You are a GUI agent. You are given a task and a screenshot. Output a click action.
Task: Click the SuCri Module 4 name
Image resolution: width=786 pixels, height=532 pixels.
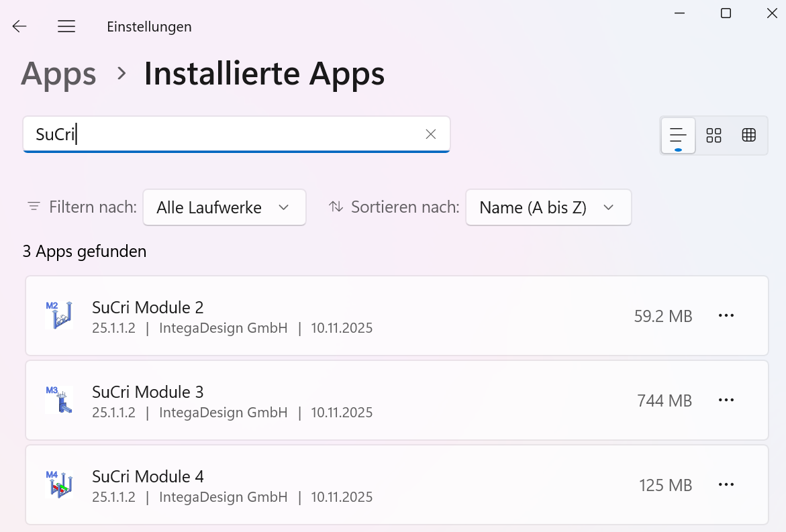pyautogui.click(x=148, y=476)
